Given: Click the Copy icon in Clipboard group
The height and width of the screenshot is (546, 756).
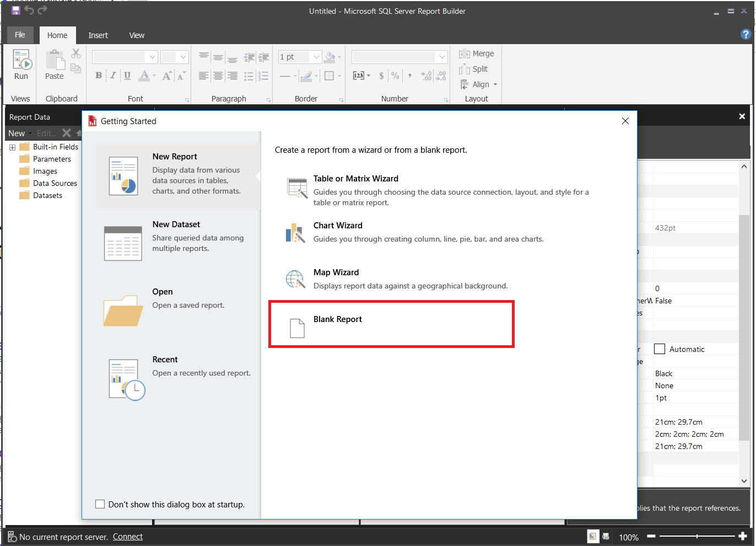Looking at the screenshot, I should 76,68.
